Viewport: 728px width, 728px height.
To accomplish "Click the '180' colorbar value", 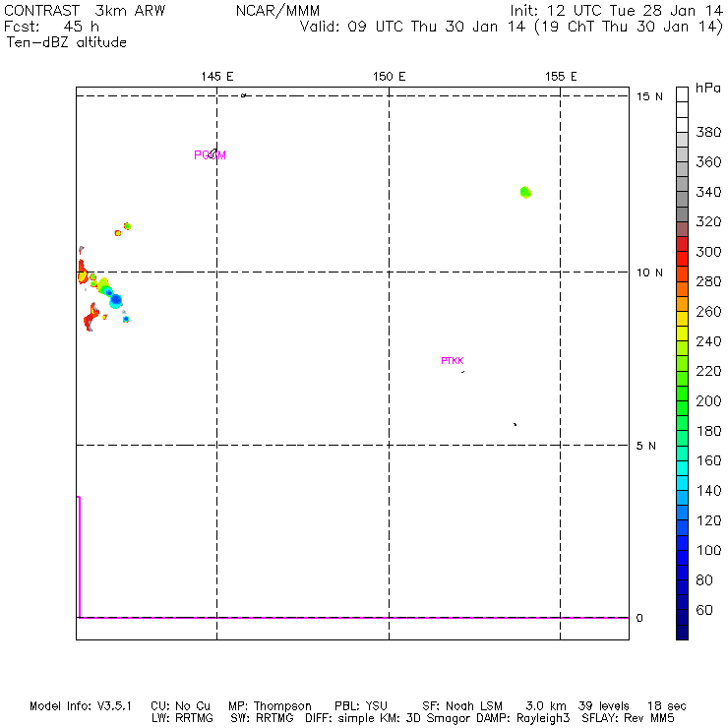I will [x=708, y=431].
